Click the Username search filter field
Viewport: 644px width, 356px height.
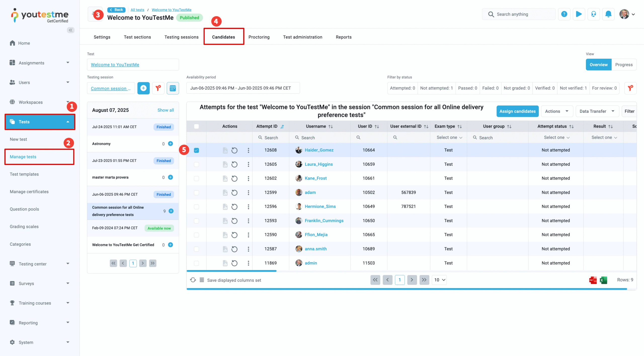(x=320, y=137)
